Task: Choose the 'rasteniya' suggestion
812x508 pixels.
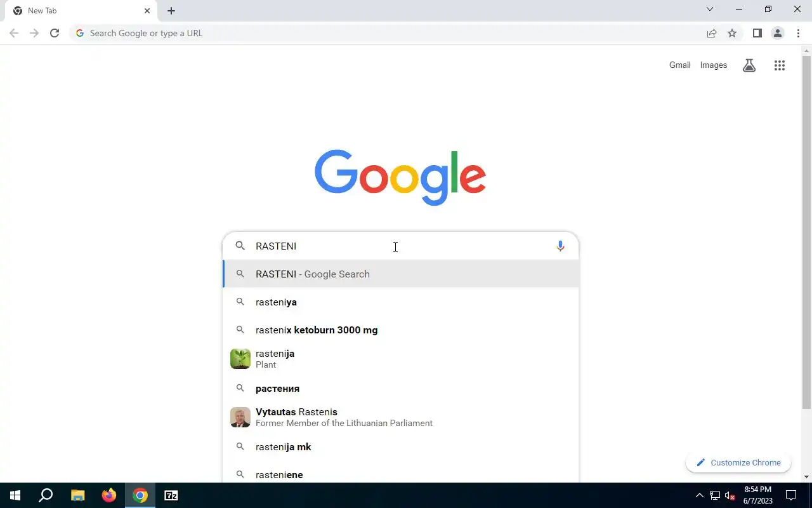Action: 401,302
